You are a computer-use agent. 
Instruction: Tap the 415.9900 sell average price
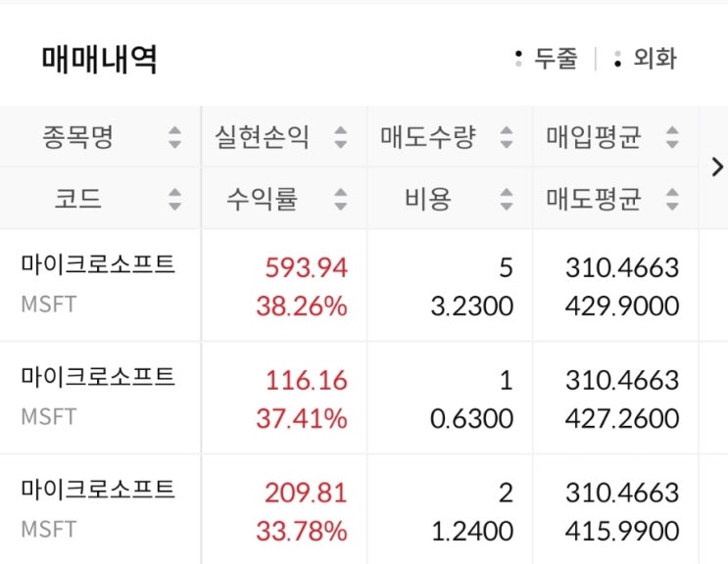click(622, 532)
